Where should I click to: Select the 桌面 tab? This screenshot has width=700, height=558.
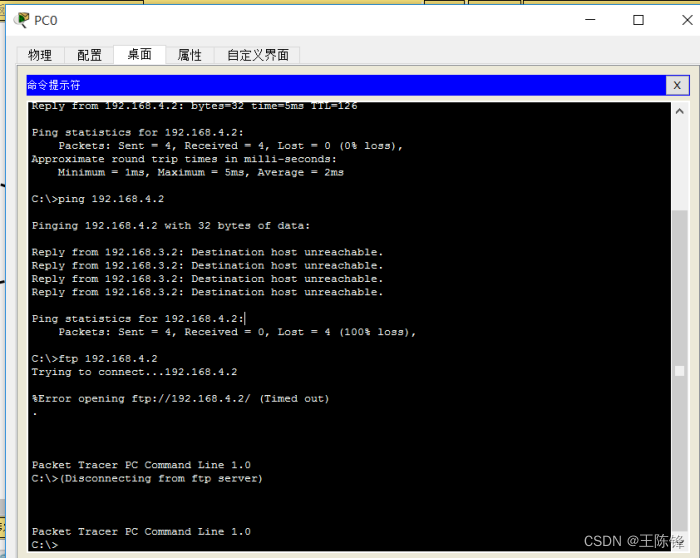(140, 54)
